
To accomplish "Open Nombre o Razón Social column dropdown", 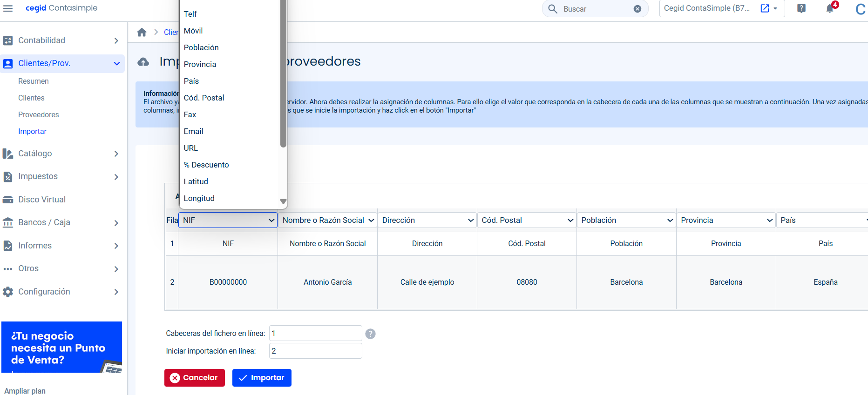I will pos(328,220).
